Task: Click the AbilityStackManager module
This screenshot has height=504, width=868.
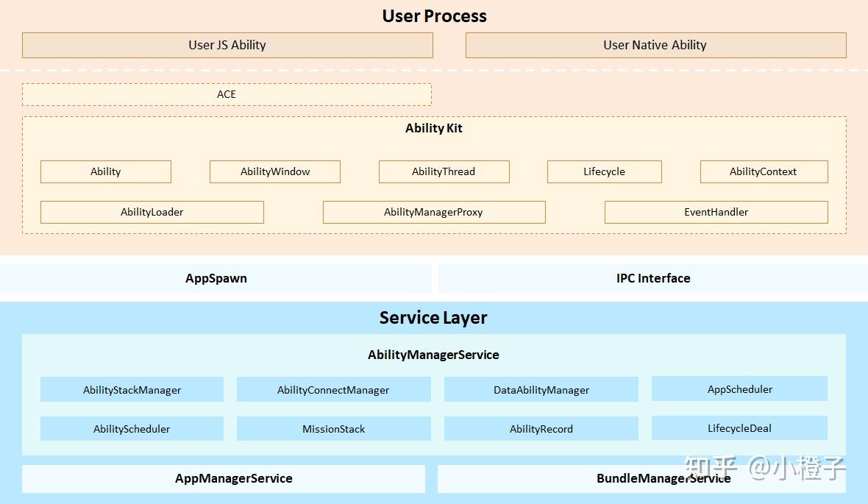Action: (x=132, y=390)
